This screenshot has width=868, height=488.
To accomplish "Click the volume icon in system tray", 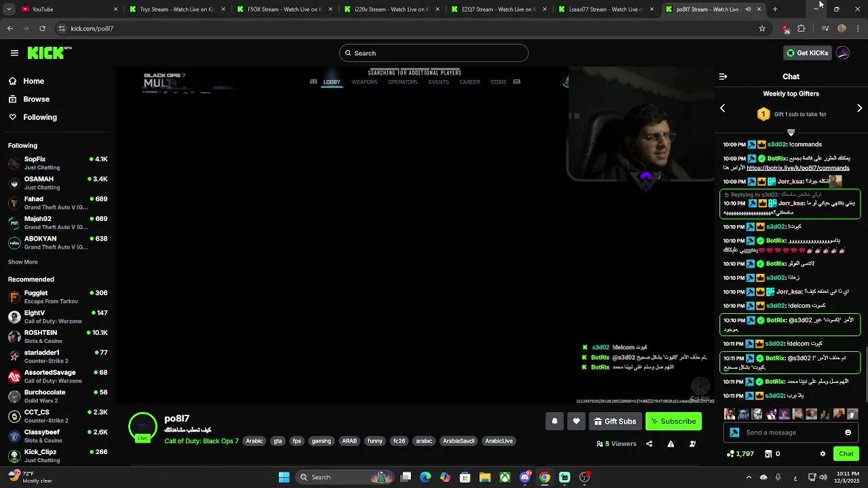I will point(823,477).
